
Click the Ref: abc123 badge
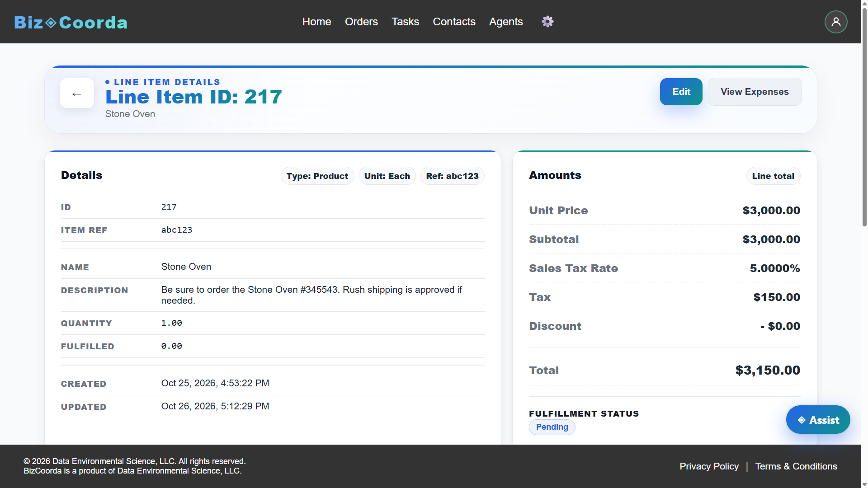pos(452,176)
